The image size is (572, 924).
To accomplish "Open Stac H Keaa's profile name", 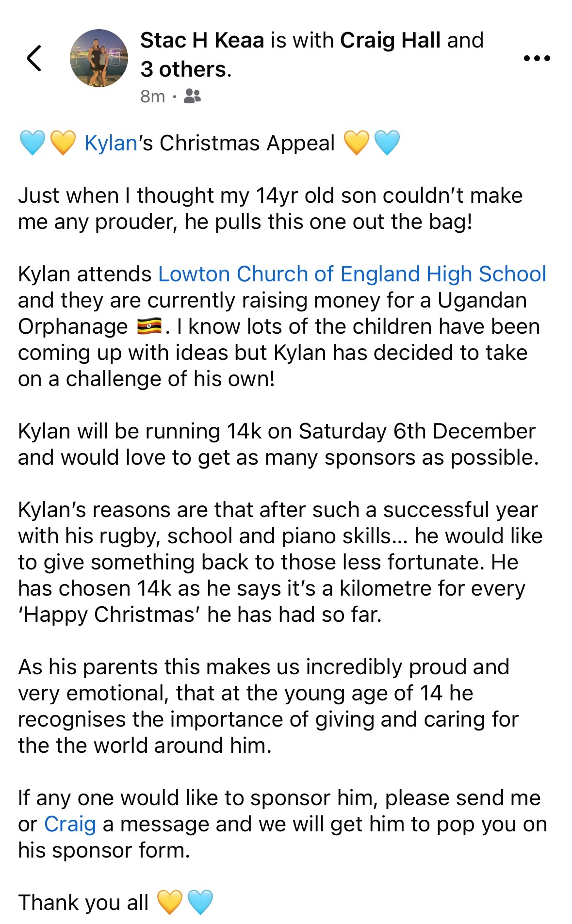I will 202,40.
